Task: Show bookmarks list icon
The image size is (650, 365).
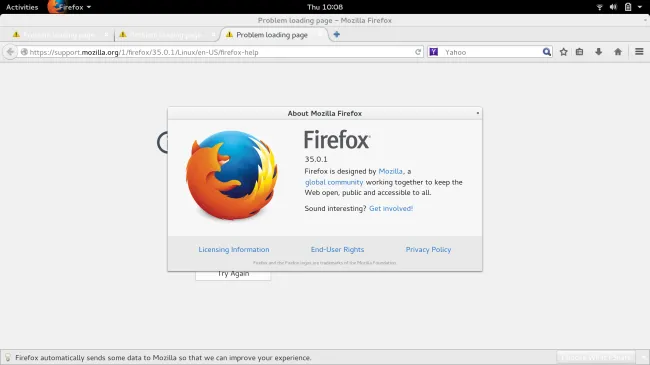Action: (x=580, y=52)
